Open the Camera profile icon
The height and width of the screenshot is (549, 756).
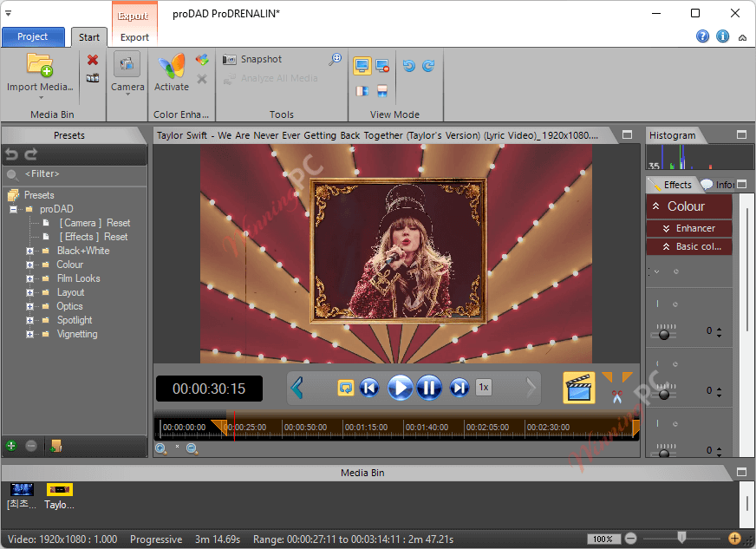pos(127,63)
